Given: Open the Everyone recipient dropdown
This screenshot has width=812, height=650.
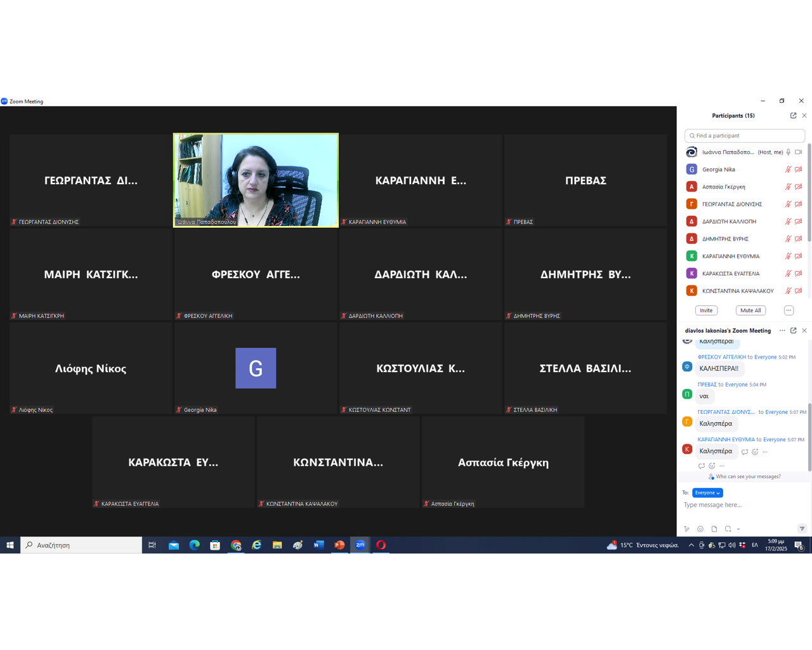Looking at the screenshot, I should point(707,493).
